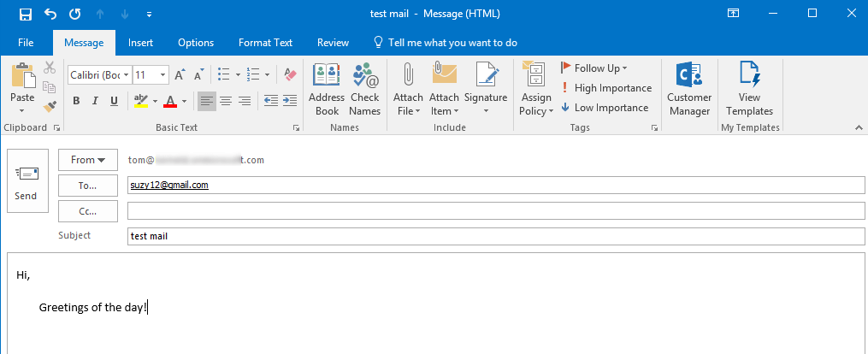This screenshot has width=868, height=354.
Task: Save the message using the floppy icon
Action: tap(26, 14)
